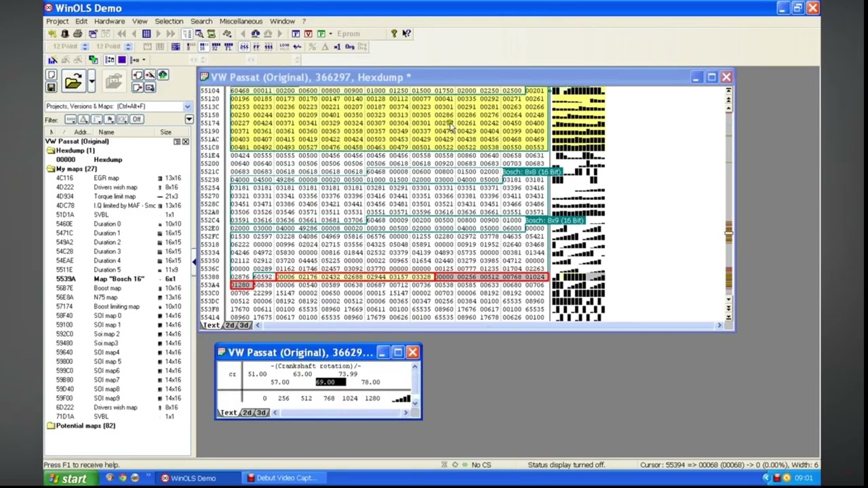Click the red V window icon

pos(309,33)
